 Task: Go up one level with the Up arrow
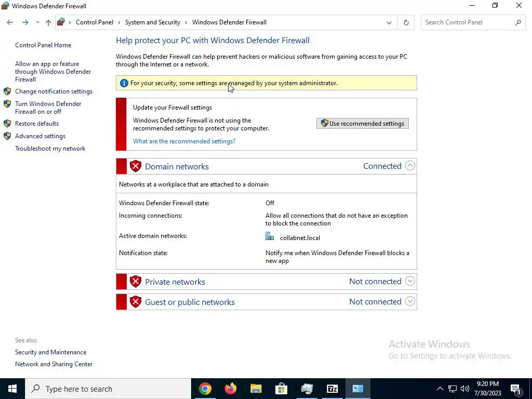pyautogui.click(x=48, y=22)
